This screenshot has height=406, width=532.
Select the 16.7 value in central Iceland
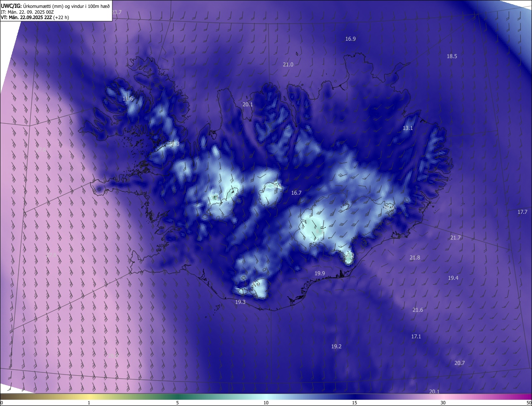pos(296,193)
